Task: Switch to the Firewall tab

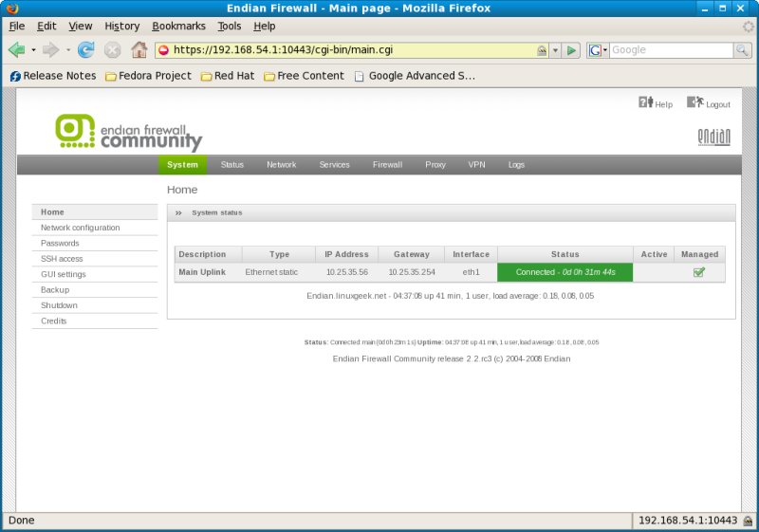Action: pos(387,165)
